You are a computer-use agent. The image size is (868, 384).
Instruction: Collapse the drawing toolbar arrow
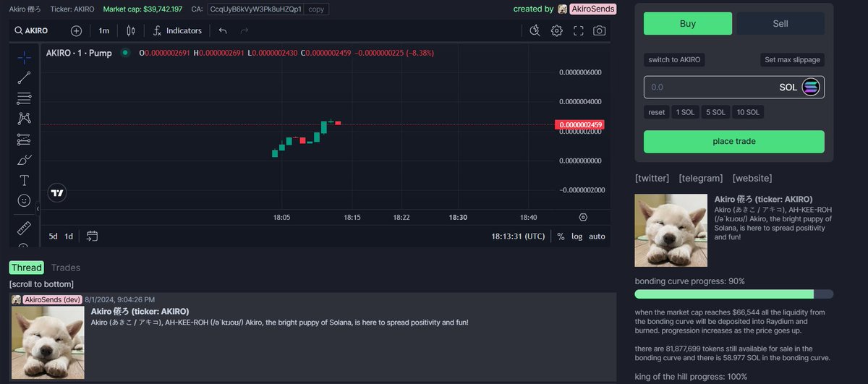click(38, 208)
